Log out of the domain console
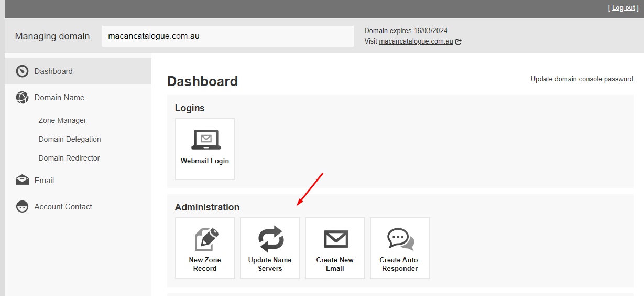 click(x=623, y=8)
